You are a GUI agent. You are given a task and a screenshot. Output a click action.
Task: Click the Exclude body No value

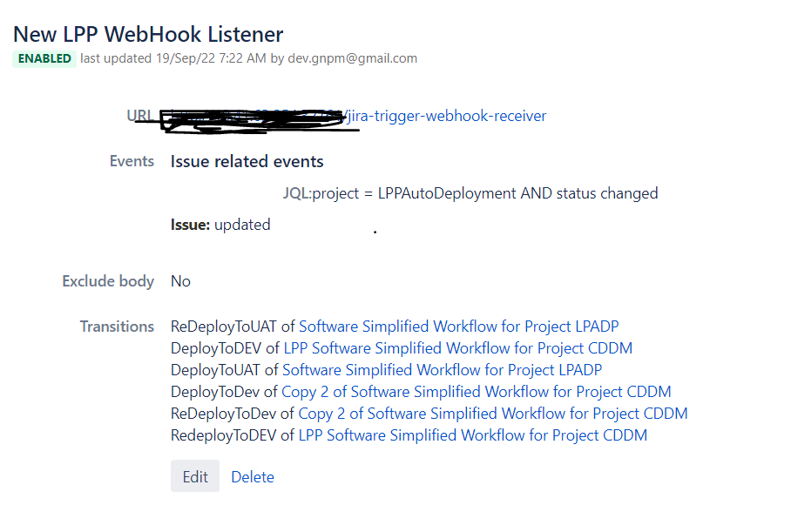click(x=180, y=280)
